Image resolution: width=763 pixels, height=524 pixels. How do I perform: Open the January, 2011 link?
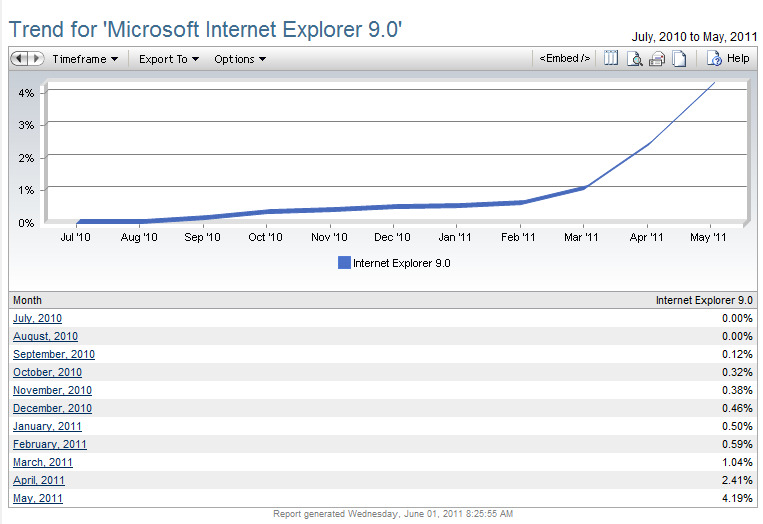click(47, 426)
